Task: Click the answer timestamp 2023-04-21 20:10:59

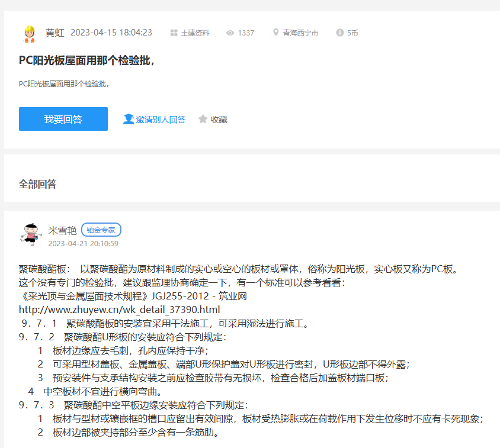Action: (x=83, y=243)
